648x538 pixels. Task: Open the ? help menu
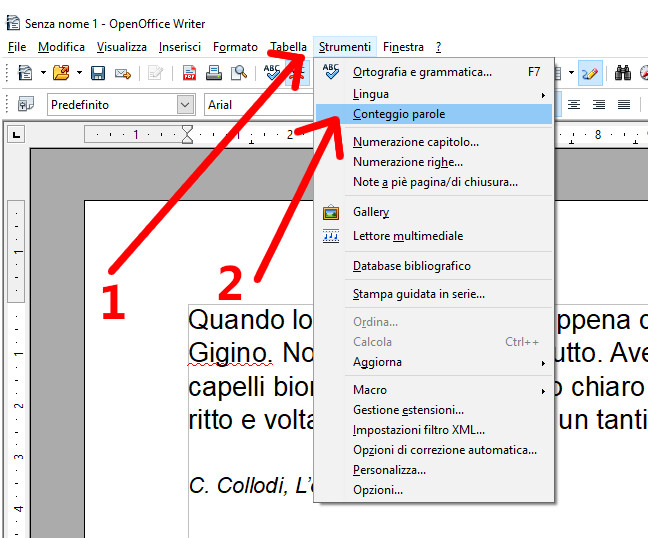coord(438,47)
